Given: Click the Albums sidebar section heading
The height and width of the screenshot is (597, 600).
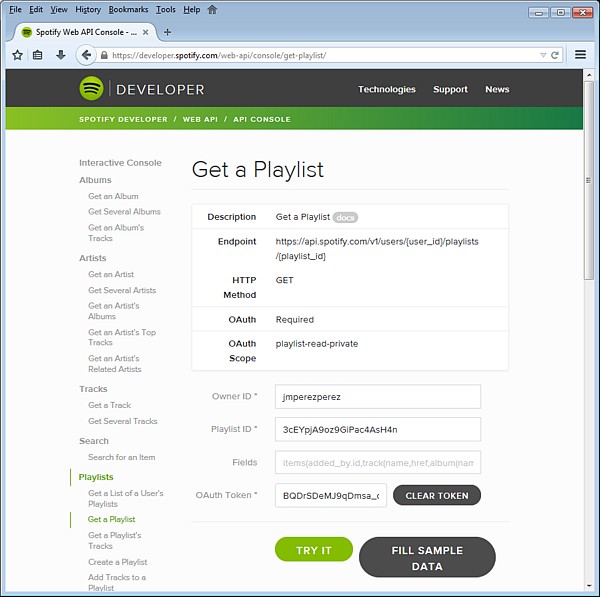Looking at the screenshot, I should 95,180.
